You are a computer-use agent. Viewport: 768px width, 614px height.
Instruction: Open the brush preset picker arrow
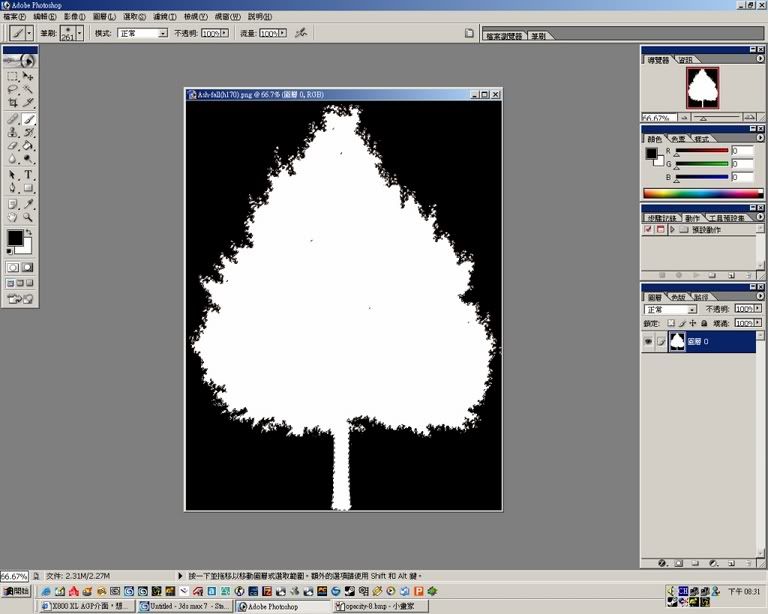80,33
